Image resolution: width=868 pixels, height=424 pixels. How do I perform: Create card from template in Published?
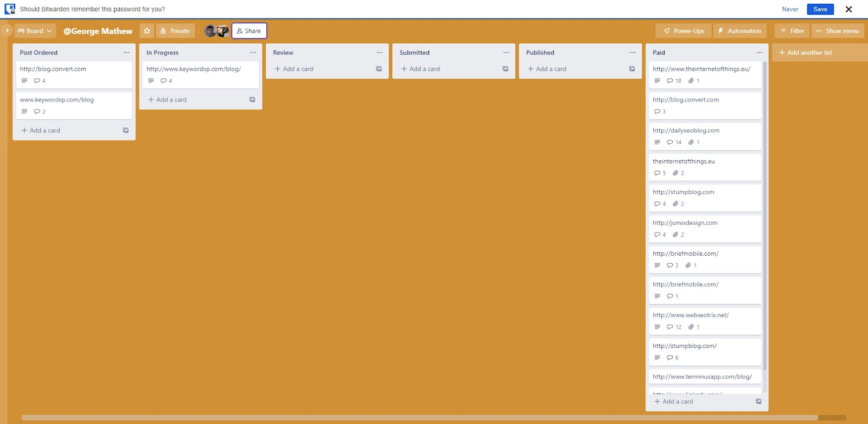pos(632,69)
